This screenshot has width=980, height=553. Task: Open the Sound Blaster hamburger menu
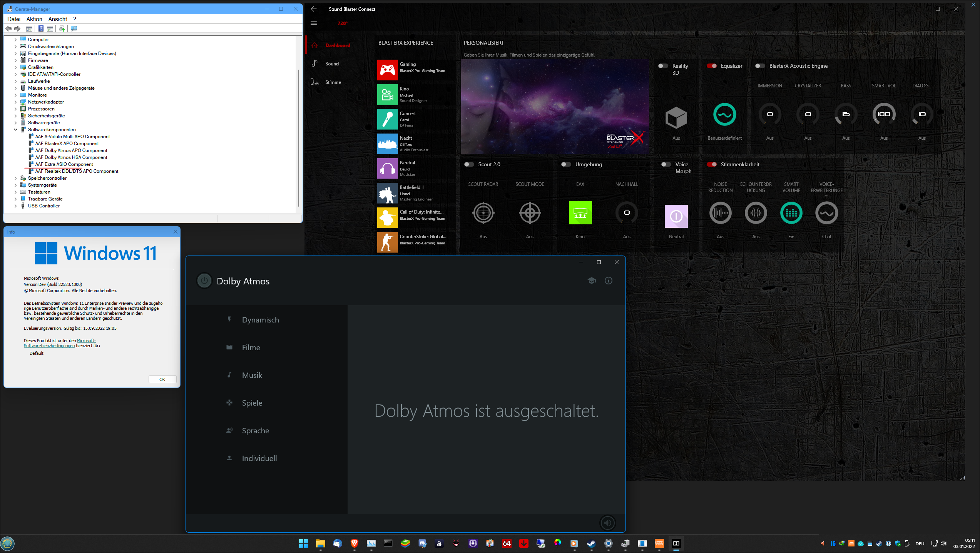(x=314, y=23)
